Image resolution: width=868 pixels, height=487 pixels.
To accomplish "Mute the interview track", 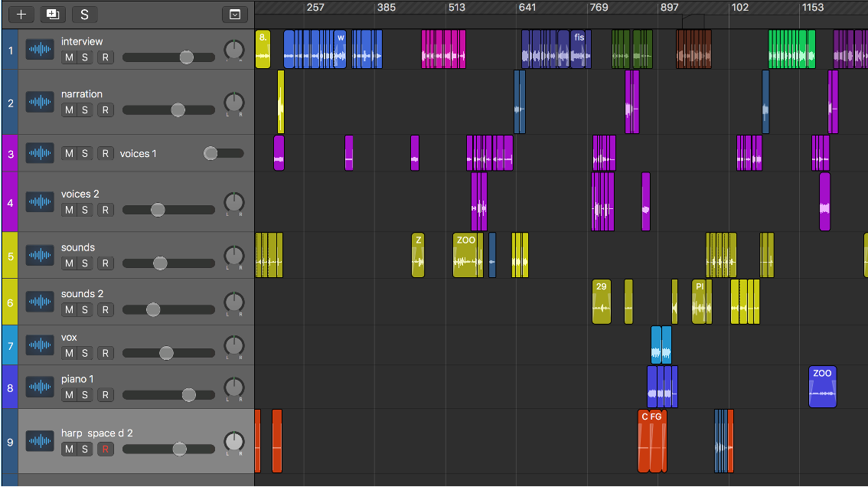I will pyautogui.click(x=69, y=57).
